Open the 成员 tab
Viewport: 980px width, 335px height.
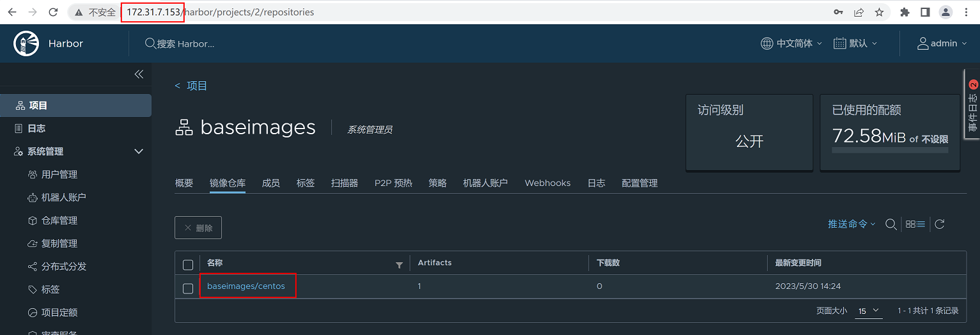point(270,183)
